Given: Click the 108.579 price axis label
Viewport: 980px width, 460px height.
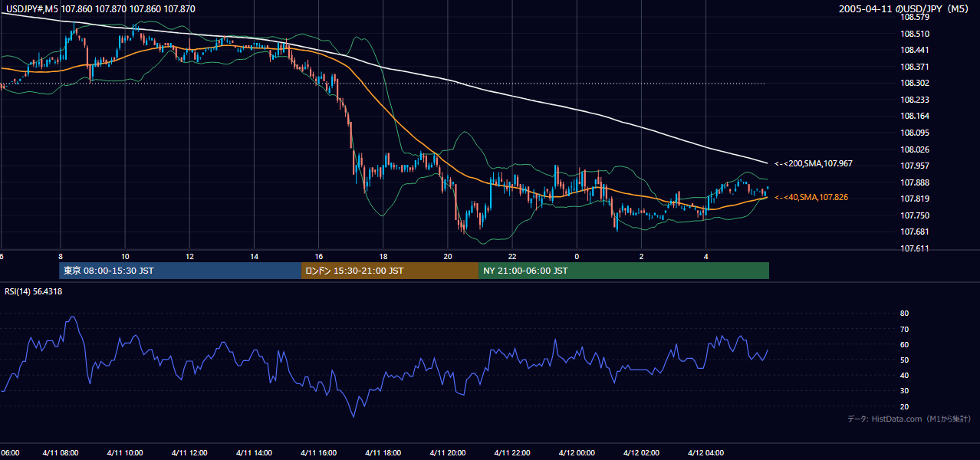Looking at the screenshot, I should (915, 17).
